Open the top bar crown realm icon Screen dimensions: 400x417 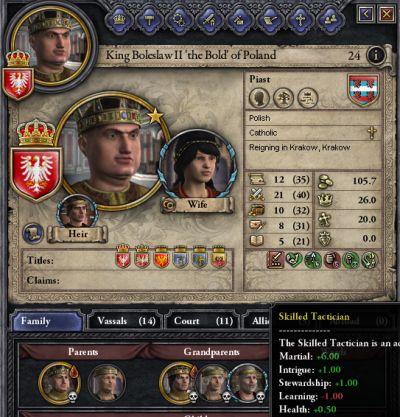119,20
